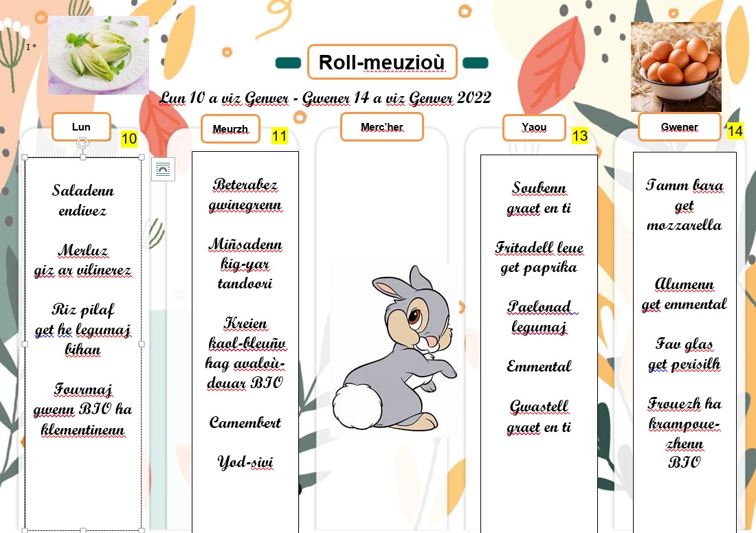Screen dimensions: 756x533
Task: Click the Merc'her day label
Action: (381, 127)
